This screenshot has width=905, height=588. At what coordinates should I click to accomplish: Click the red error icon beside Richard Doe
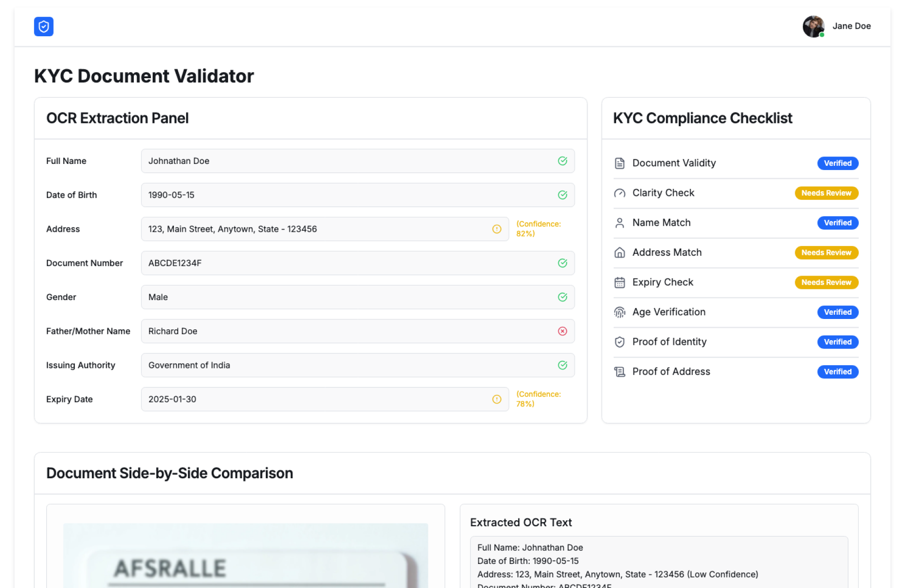pos(562,331)
